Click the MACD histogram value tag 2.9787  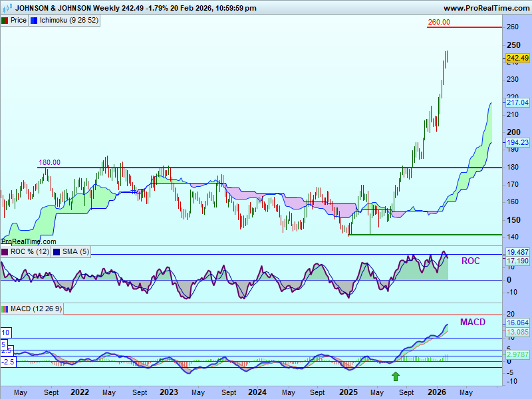tap(517, 356)
